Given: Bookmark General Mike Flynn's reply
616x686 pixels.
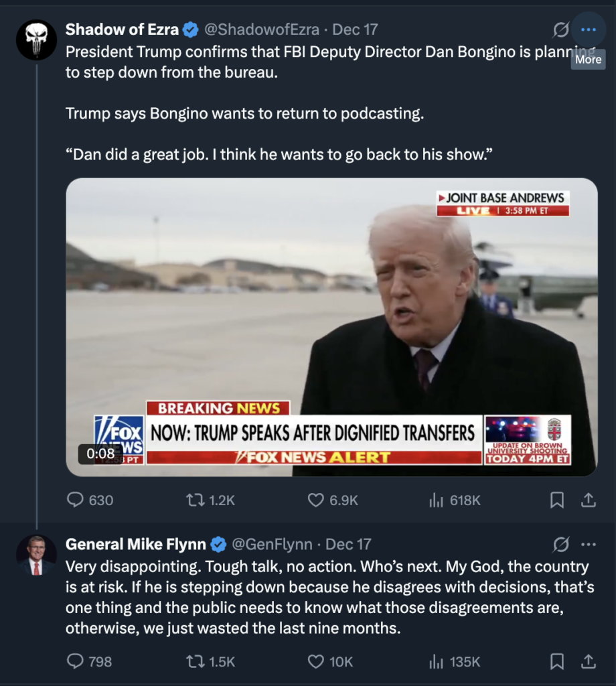Looking at the screenshot, I should [x=556, y=662].
